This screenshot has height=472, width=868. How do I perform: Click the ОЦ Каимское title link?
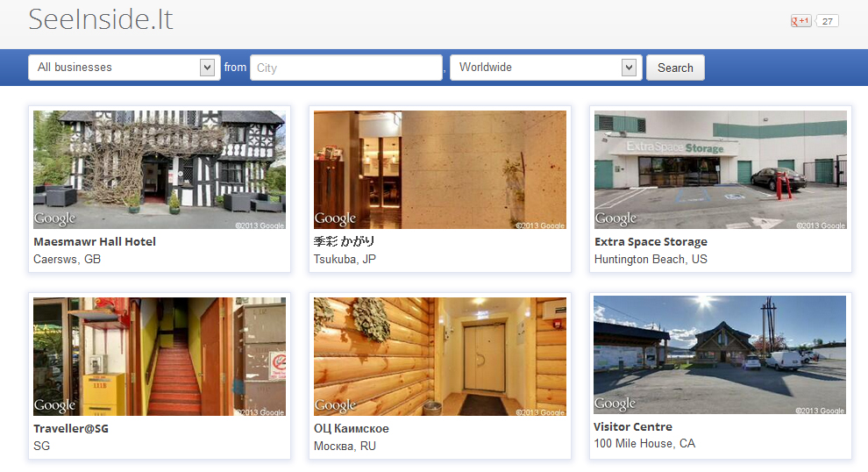pos(351,428)
